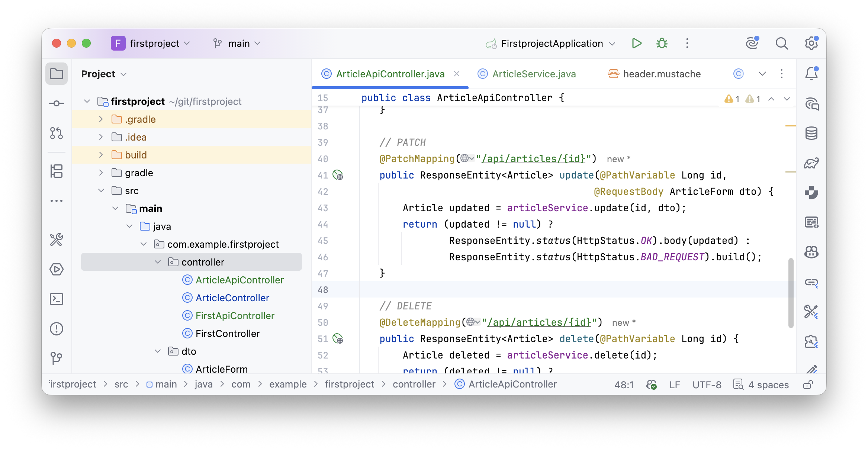
Task: Open editor tab options vertical dots
Action: pos(782,74)
